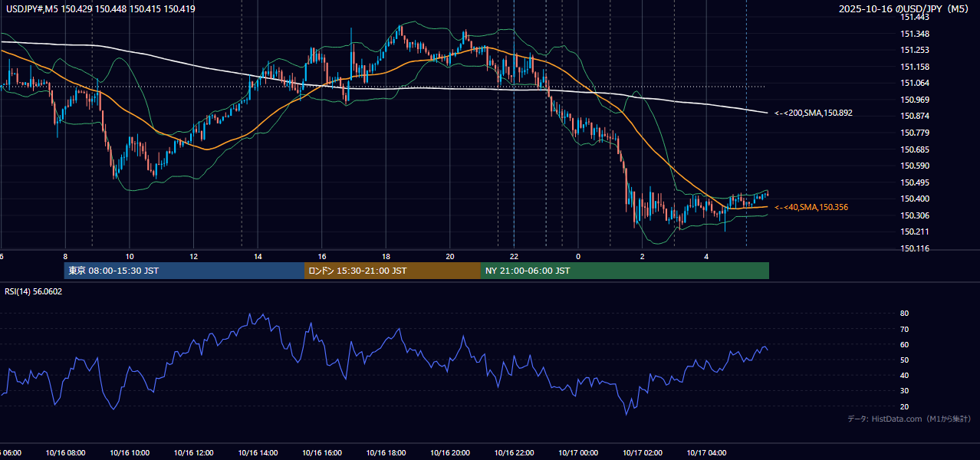
Task: Click the 10/17 00:00 bottom date label
Action: [578, 453]
